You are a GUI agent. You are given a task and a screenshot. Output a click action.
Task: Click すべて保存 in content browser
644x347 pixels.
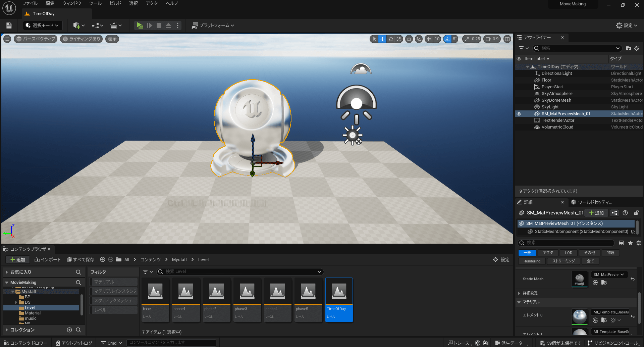pyautogui.click(x=80, y=260)
